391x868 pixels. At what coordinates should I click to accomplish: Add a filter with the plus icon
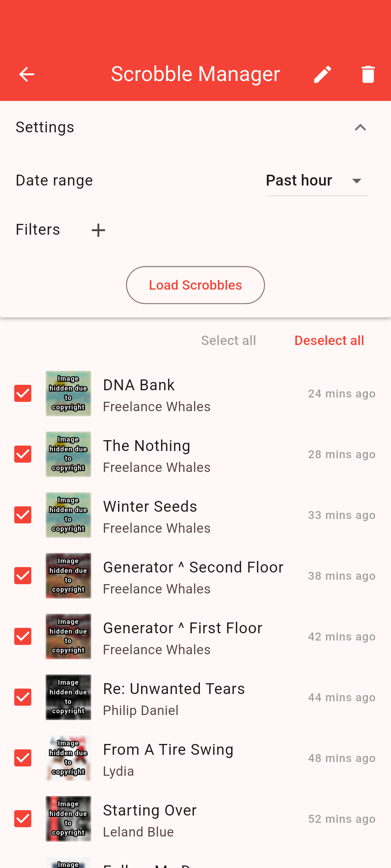98,230
